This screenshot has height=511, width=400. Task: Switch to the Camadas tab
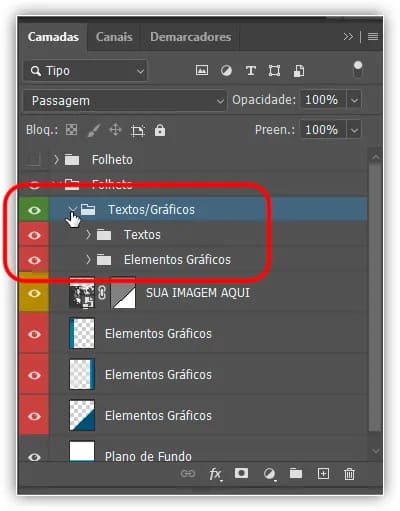tap(53, 37)
